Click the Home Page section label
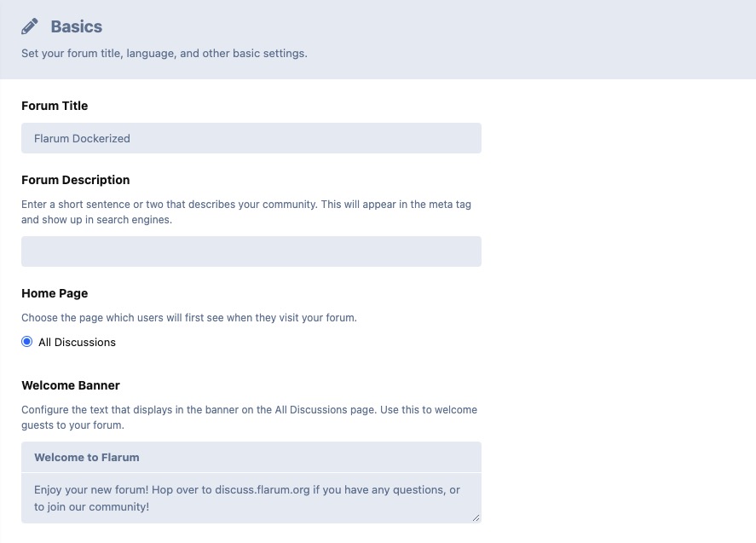The image size is (756, 543). (55, 293)
